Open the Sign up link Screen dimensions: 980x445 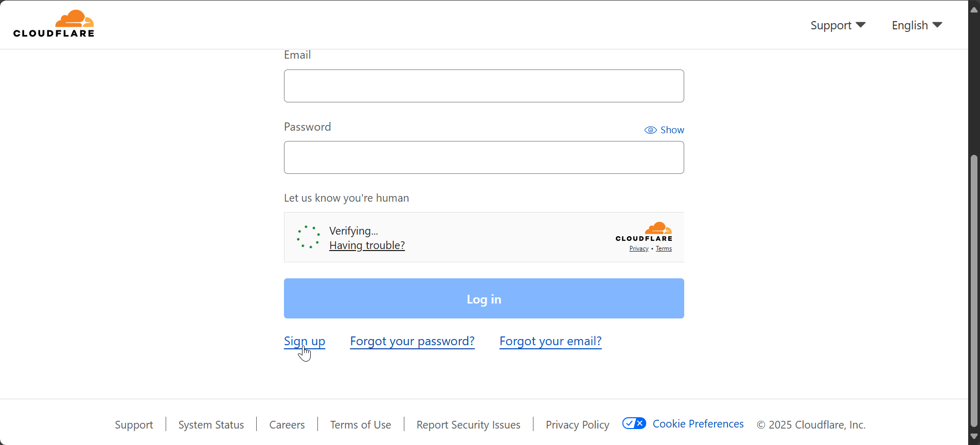click(305, 341)
